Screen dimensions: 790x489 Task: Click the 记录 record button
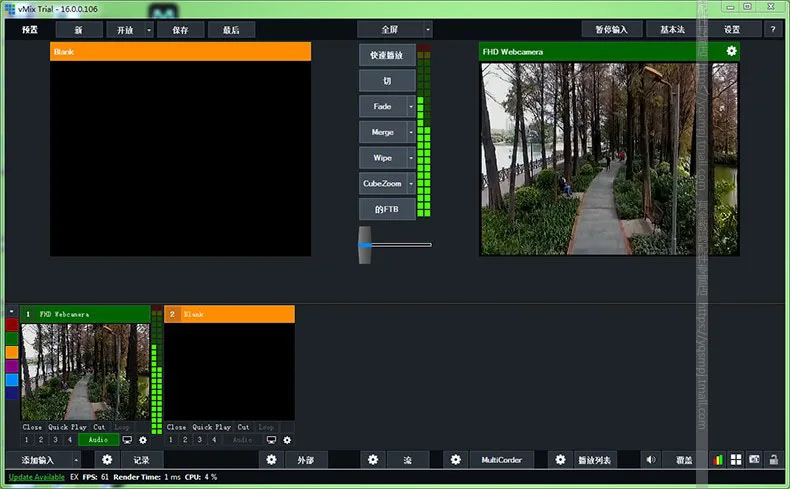point(142,460)
